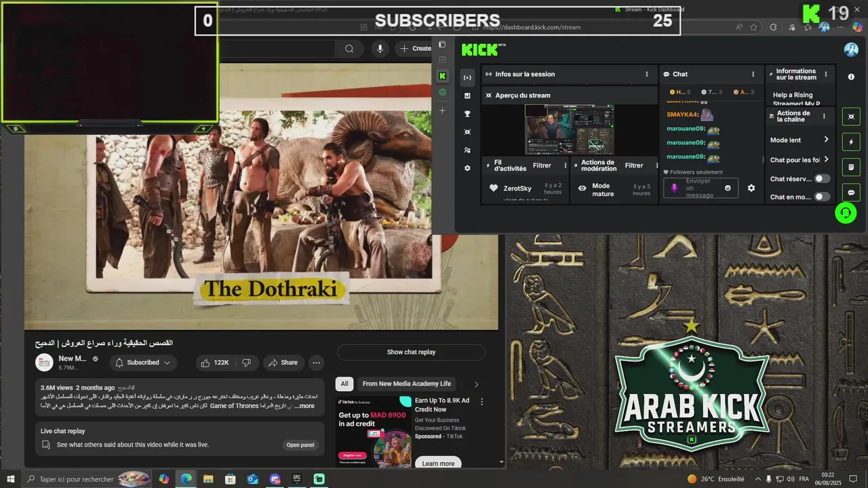Select the All filter chip
This screenshot has height=488, width=868.
click(344, 384)
